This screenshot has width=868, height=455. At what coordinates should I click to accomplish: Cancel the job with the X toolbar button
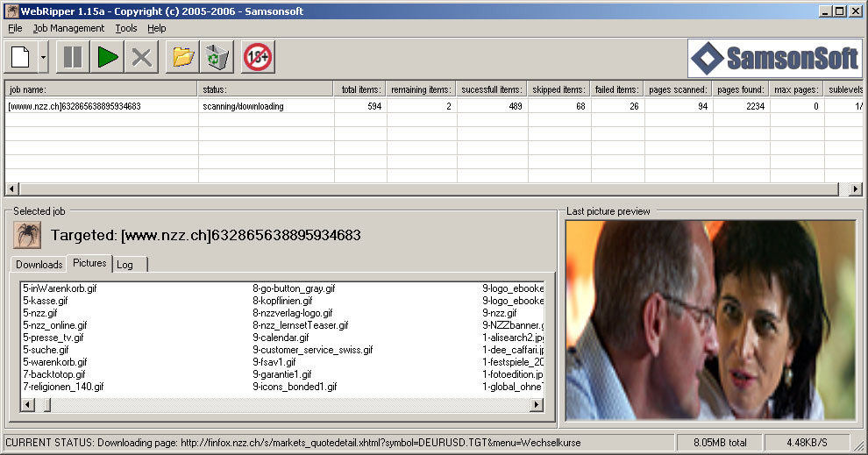(x=142, y=57)
